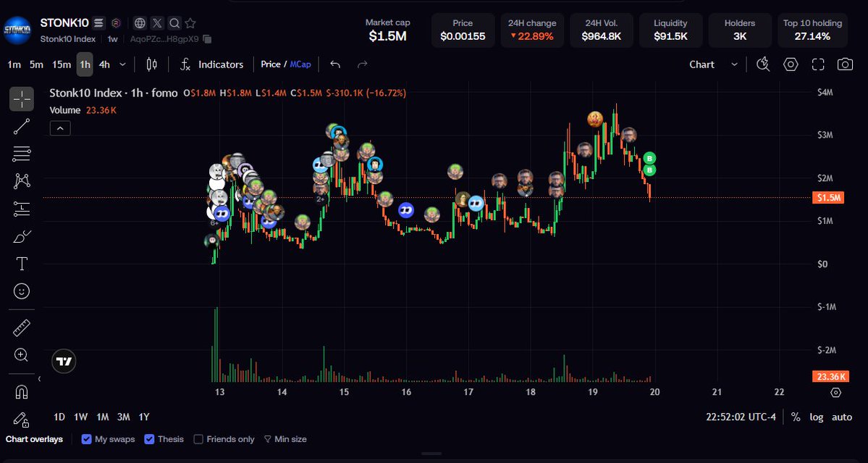Switch to 1m timeframe
Image resolution: width=868 pixels, height=463 pixels.
14,64
